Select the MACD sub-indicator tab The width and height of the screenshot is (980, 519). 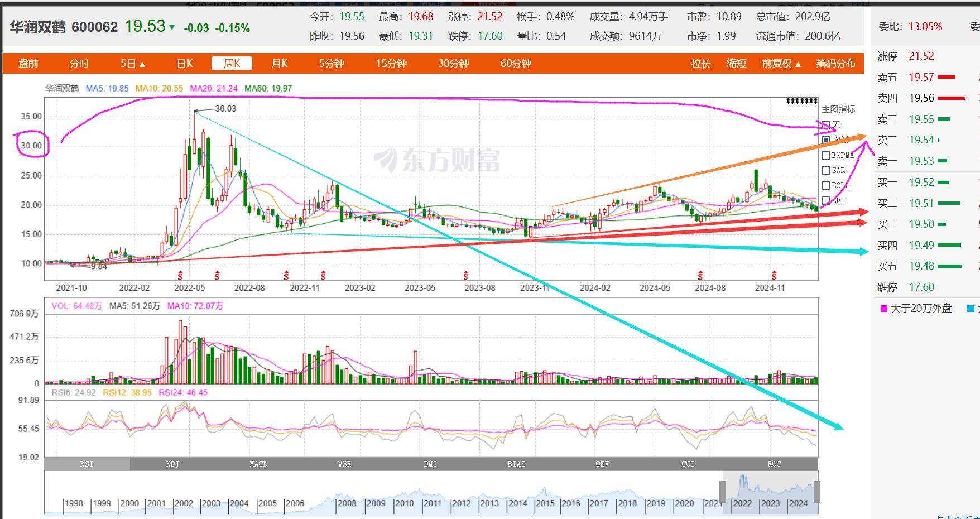tap(259, 464)
